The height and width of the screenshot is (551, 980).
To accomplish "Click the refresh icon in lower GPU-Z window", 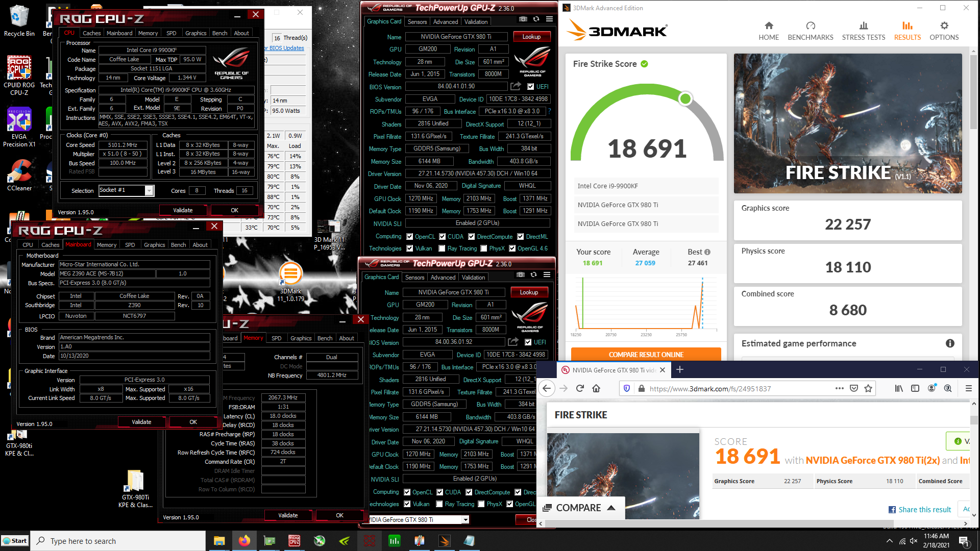I will pos(533,275).
